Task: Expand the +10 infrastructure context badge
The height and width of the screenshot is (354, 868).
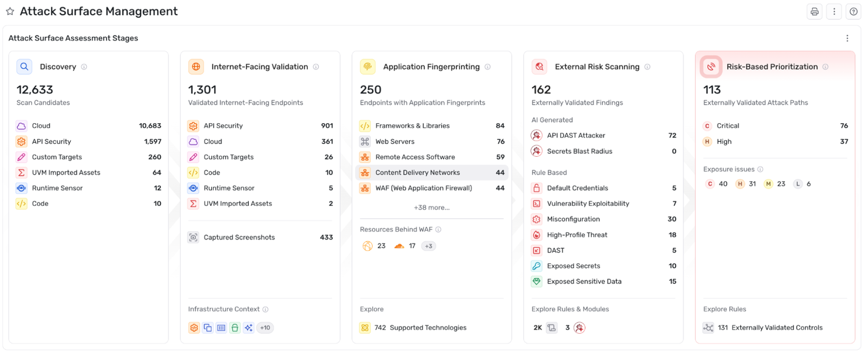Action: coord(265,328)
